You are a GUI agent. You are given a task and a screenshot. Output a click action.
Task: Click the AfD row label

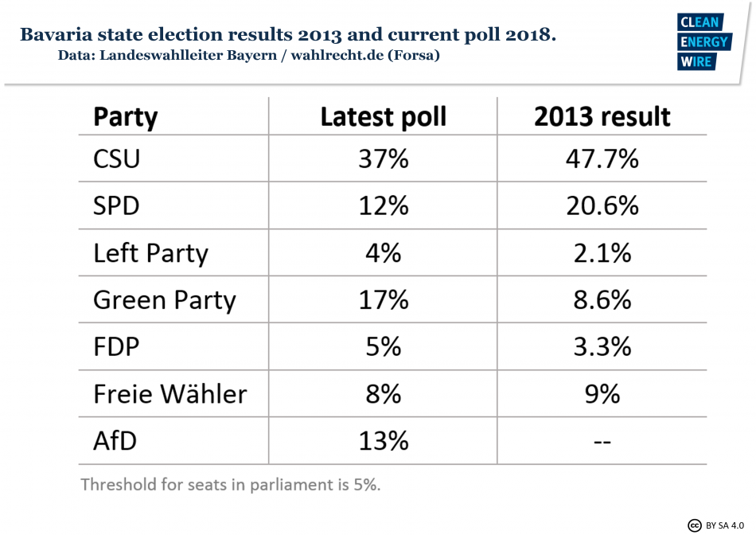(115, 440)
